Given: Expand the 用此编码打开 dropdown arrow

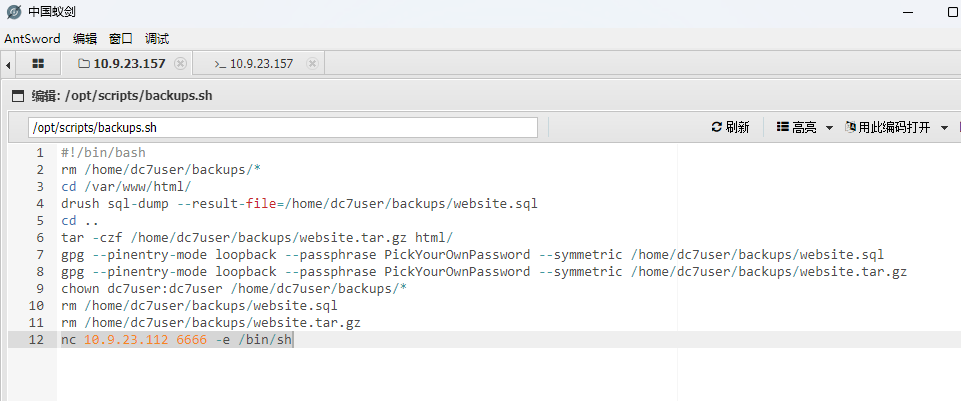Looking at the screenshot, I should click(944, 128).
